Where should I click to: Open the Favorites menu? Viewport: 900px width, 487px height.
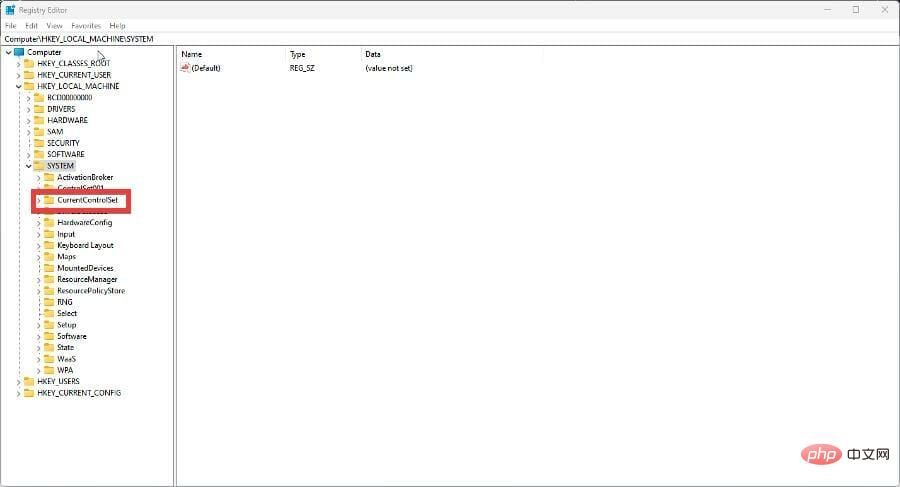pyautogui.click(x=86, y=26)
